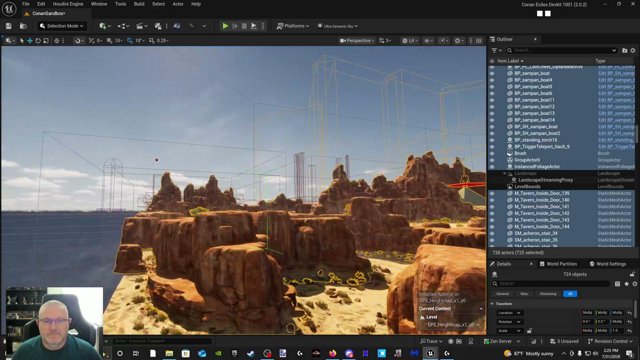Click the All filter button in Details

coord(570,294)
